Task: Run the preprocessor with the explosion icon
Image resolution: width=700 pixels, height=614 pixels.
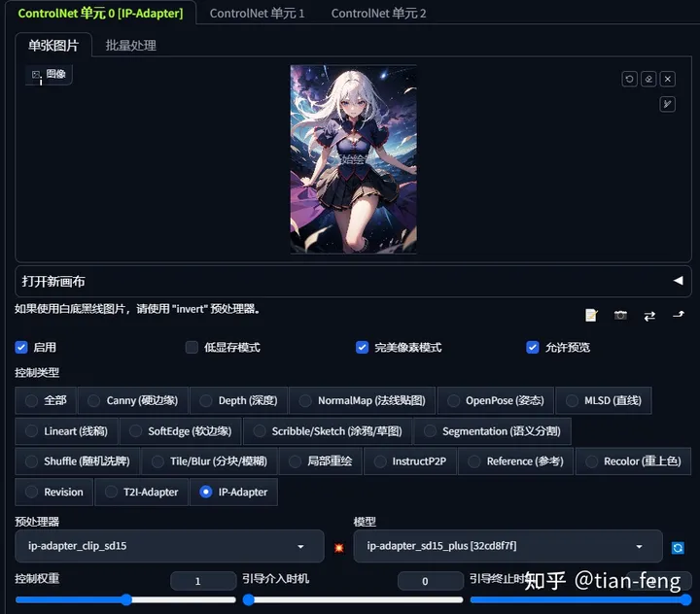Action: [339, 548]
